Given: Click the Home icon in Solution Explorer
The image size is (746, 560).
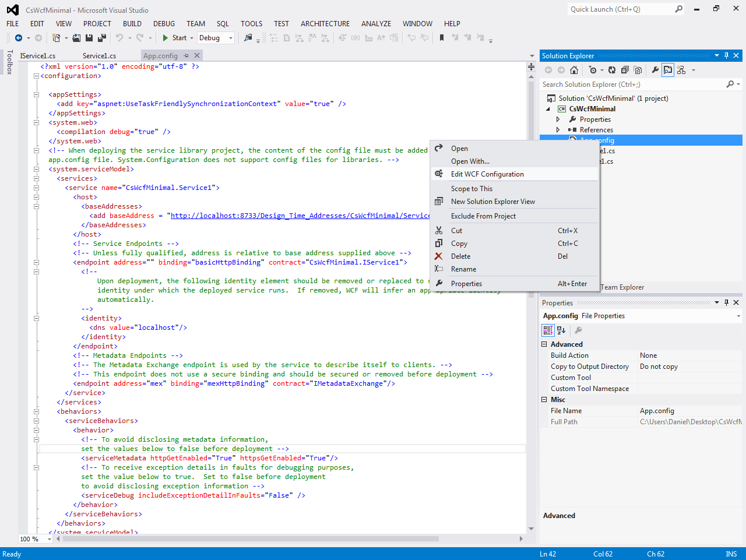Looking at the screenshot, I should click(574, 70).
